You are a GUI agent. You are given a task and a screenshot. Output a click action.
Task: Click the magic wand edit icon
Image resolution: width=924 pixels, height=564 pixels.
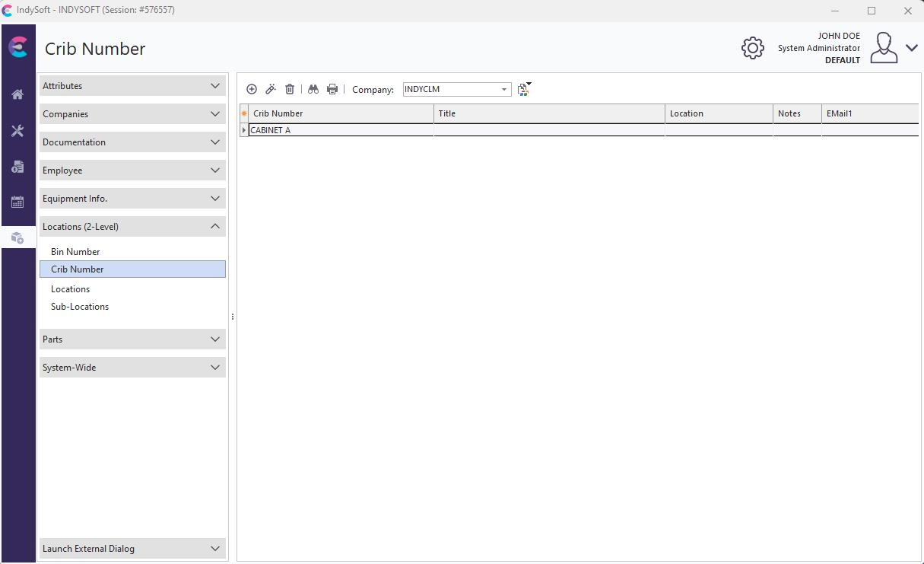coord(271,89)
